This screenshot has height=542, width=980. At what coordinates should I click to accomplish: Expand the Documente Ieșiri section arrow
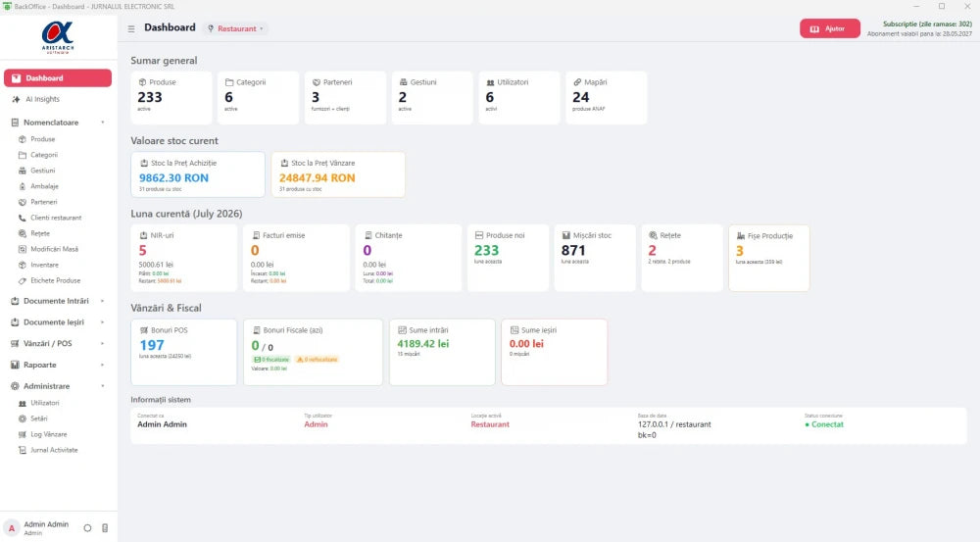click(x=103, y=322)
